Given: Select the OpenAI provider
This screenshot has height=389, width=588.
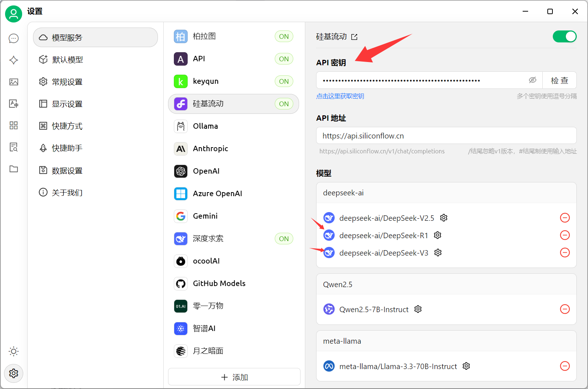Looking at the screenshot, I should pos(233,171).
